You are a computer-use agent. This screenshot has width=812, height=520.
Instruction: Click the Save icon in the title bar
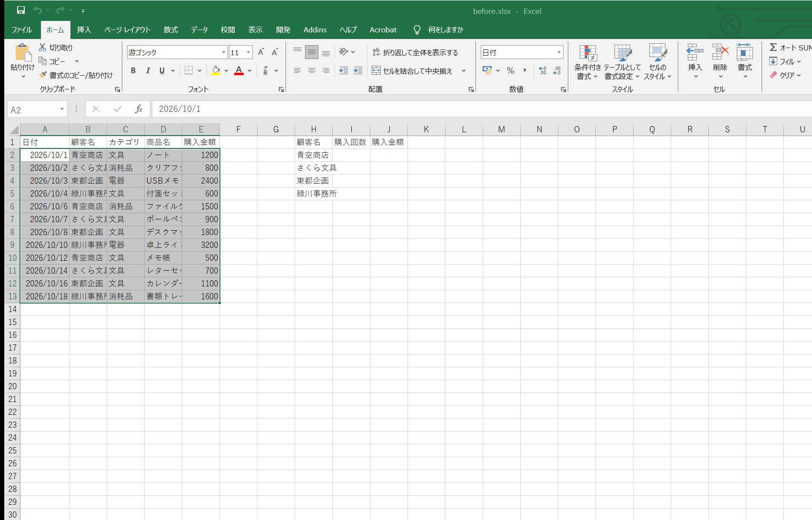tap(21, 10)
